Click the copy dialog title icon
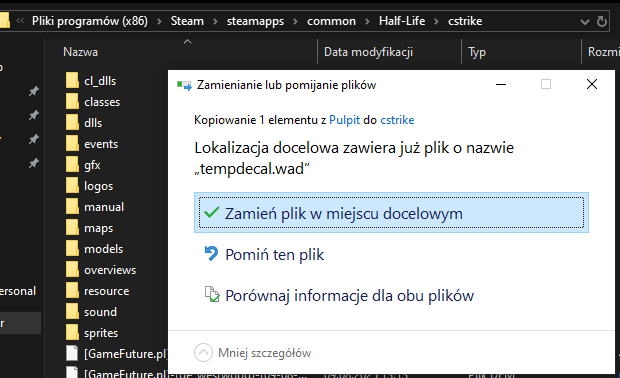620x378 pixels. click(184, 85)
